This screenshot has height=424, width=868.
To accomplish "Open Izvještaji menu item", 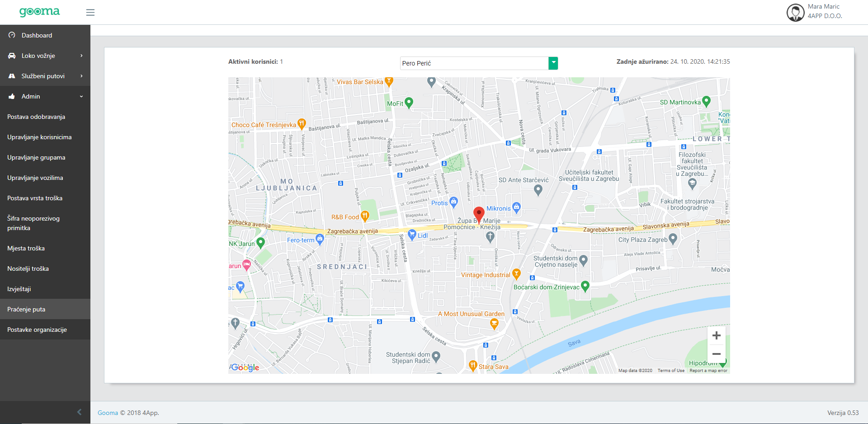I will coord(45,289).
